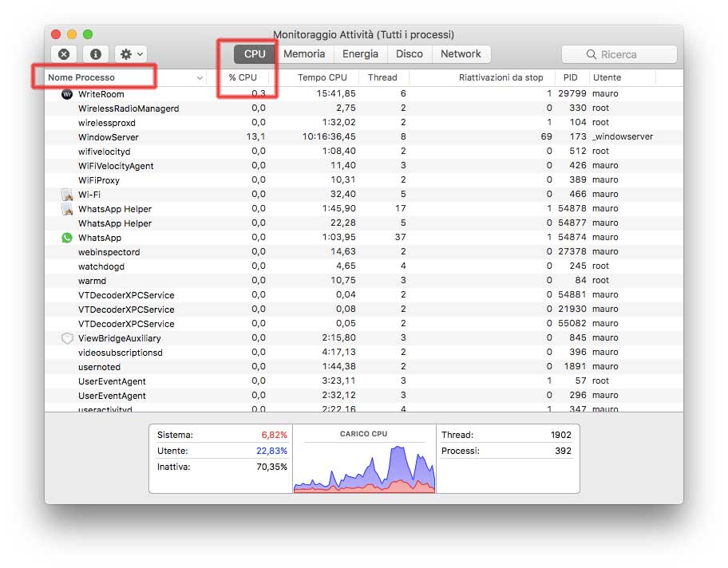This screenshot has height=568, width=728.
Task: Switch to the CPU tab
Action: point(255,53)
